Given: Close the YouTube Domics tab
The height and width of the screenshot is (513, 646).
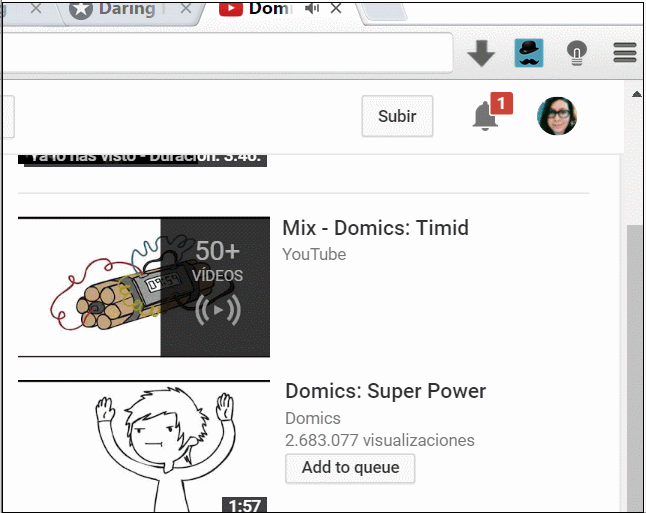Looking at the screenshot, I should (x=336, y=9).
